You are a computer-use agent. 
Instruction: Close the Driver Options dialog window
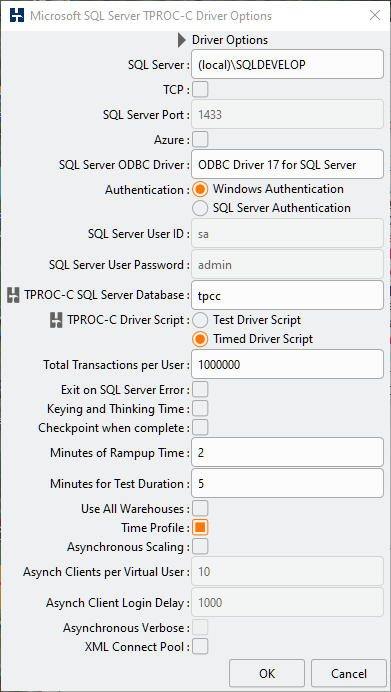pyautogui.click(x=375, y=16)
